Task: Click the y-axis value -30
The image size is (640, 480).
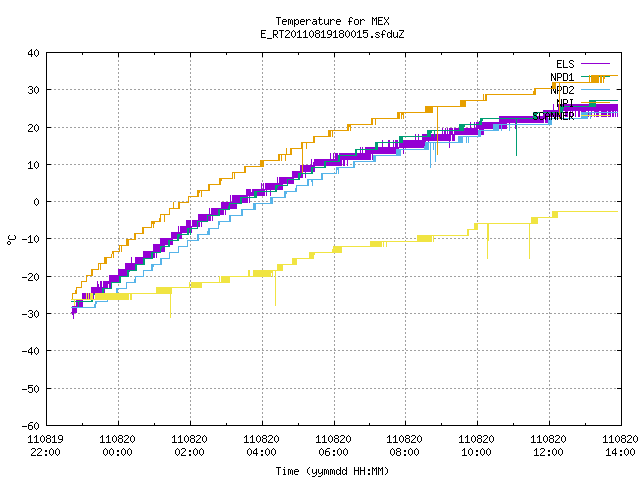Action: click(31, 314)
